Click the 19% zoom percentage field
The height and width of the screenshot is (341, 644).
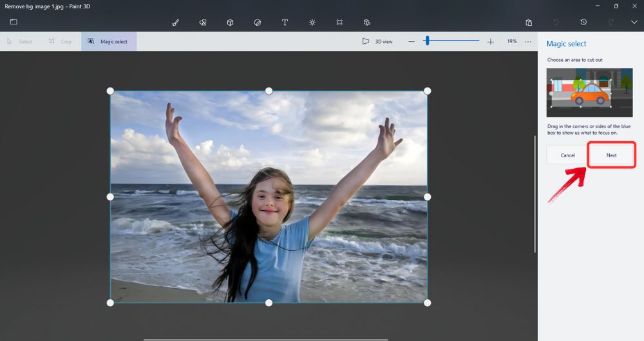(x=511, y=41)
